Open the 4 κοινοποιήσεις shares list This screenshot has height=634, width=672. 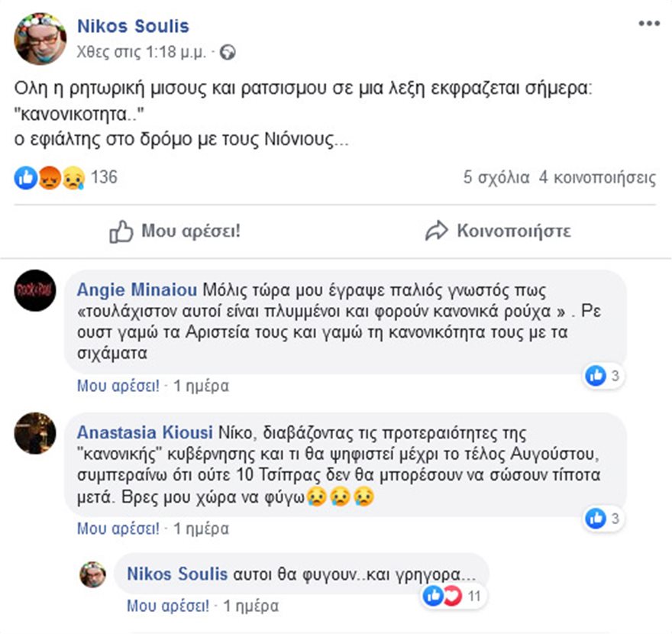(x=596, y=178)
